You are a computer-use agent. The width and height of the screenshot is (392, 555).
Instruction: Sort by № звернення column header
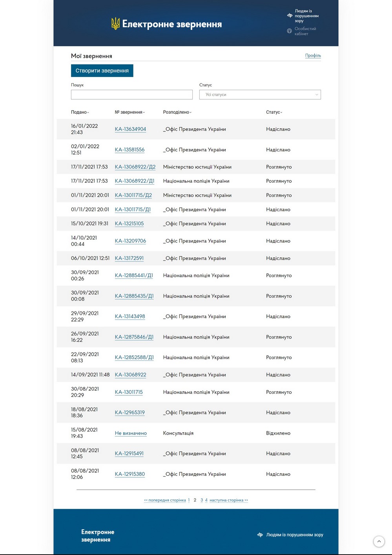(130, 112)
